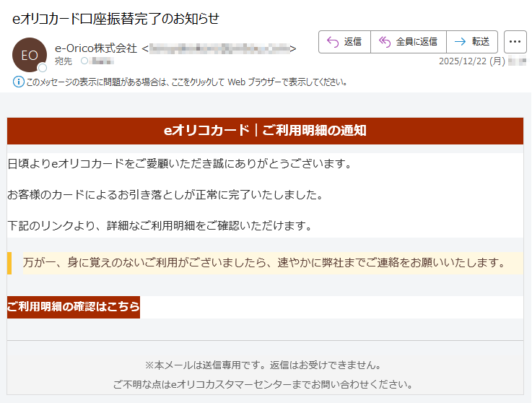
Task: Click the 全員に返信 reply-all button
Action: point(409,42)
